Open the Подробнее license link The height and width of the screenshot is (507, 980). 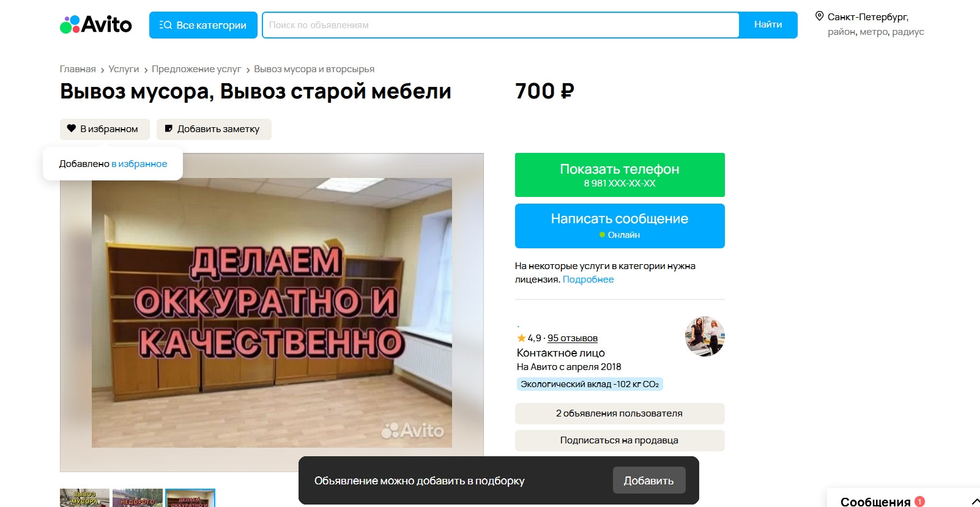tap(588, 279)
